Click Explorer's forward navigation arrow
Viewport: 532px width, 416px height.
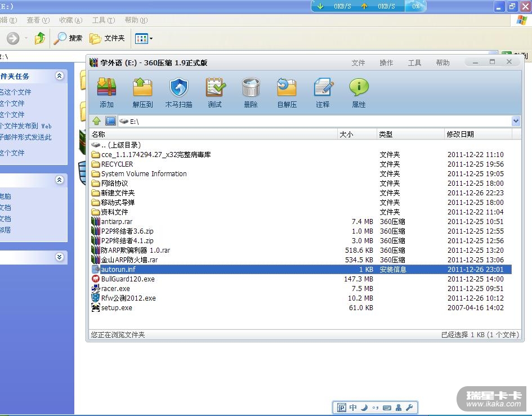pyautogui.click(x=13, y=38)
